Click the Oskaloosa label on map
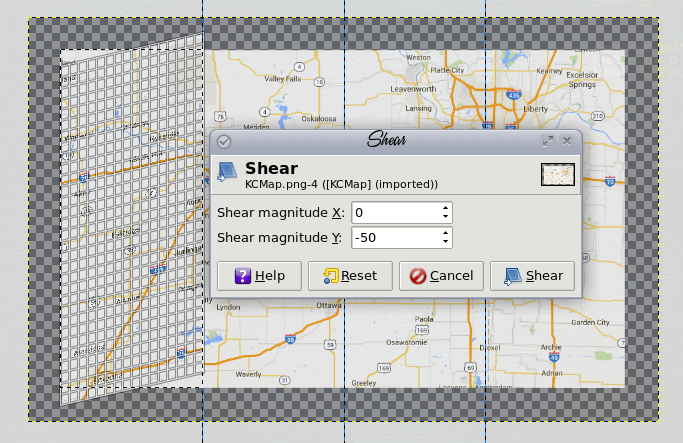 (x=319, y=118)
